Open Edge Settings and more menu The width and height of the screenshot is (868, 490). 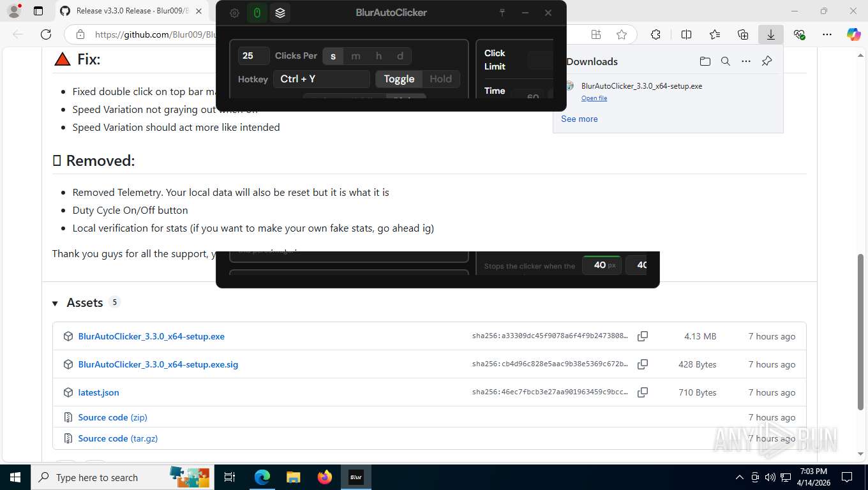(x=827, y=34)
